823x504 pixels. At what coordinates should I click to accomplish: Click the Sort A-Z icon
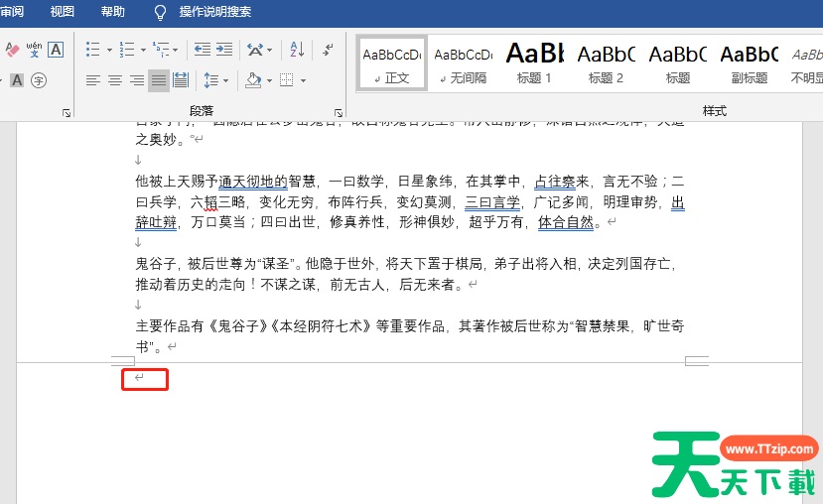coord(297,49)
